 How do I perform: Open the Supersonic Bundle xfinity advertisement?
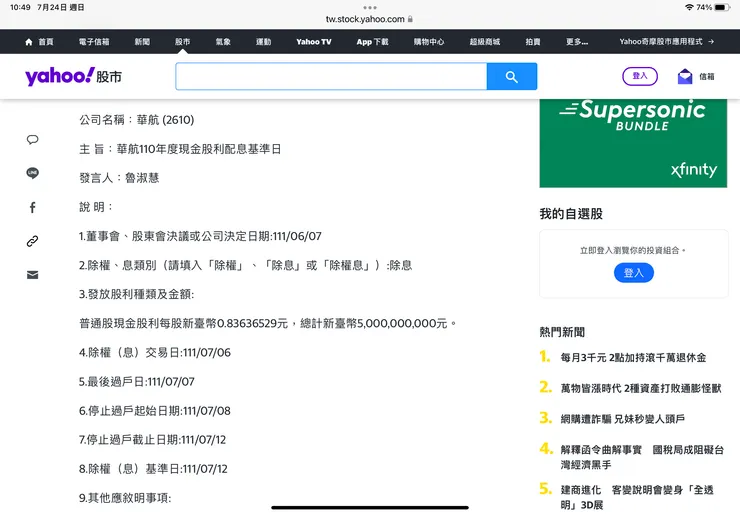pyautogui.click(x=633, y=143)
